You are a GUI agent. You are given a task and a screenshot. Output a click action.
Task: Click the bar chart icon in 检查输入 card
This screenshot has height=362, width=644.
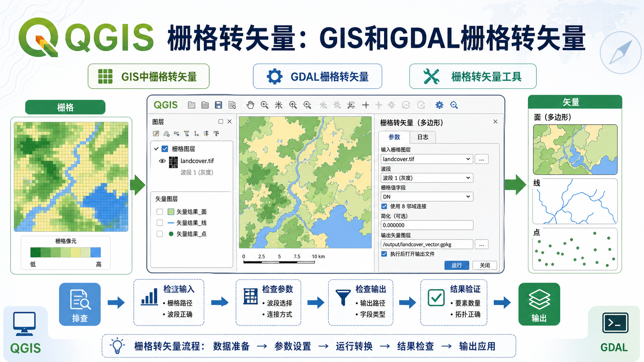point(149,297)
